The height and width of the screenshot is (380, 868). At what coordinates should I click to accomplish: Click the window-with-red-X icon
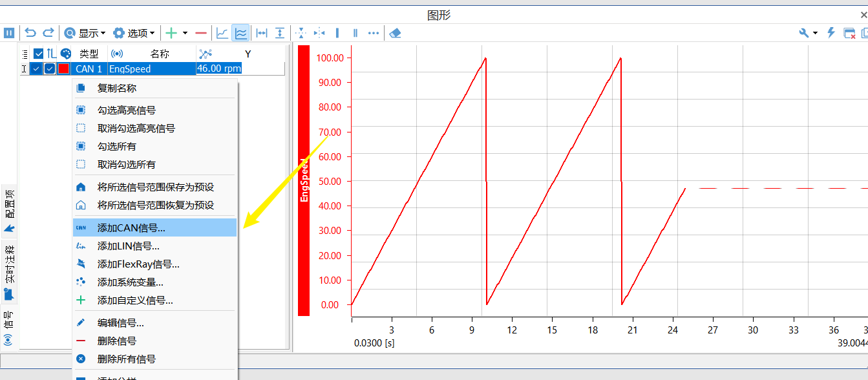point(849,33)
